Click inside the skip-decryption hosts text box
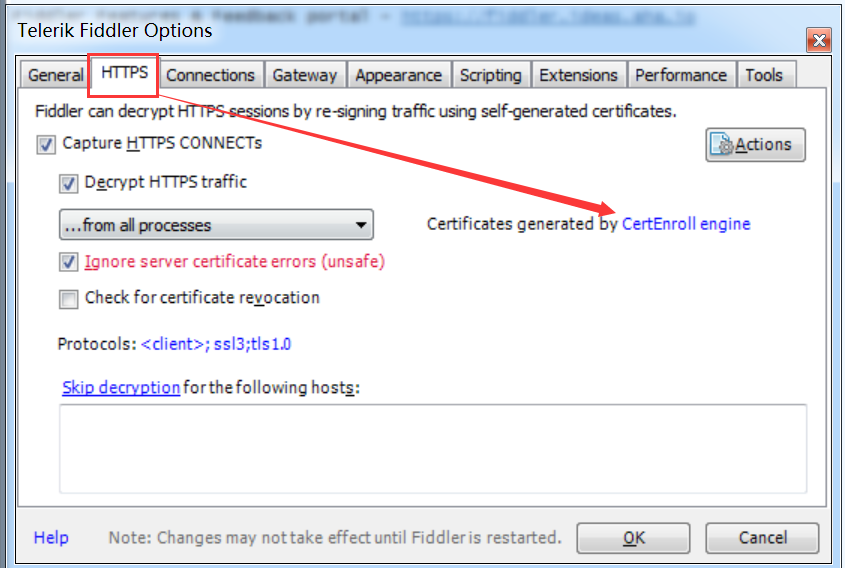Screen dimensions: 845x568 [433, 448]
